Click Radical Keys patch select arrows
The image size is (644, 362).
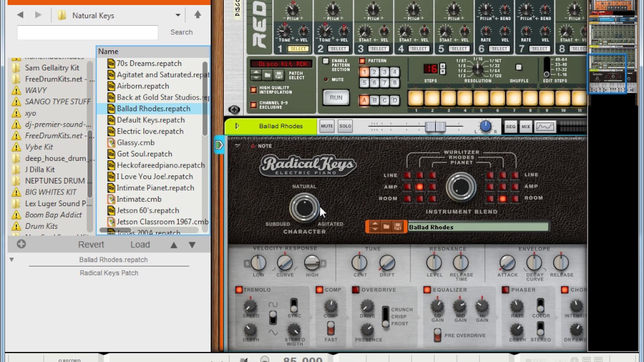374,227
